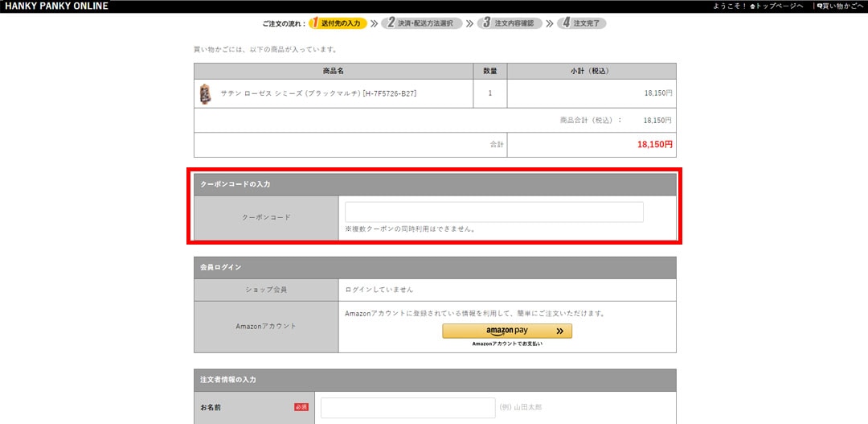Focus the coupon code input field

point(493,212)
